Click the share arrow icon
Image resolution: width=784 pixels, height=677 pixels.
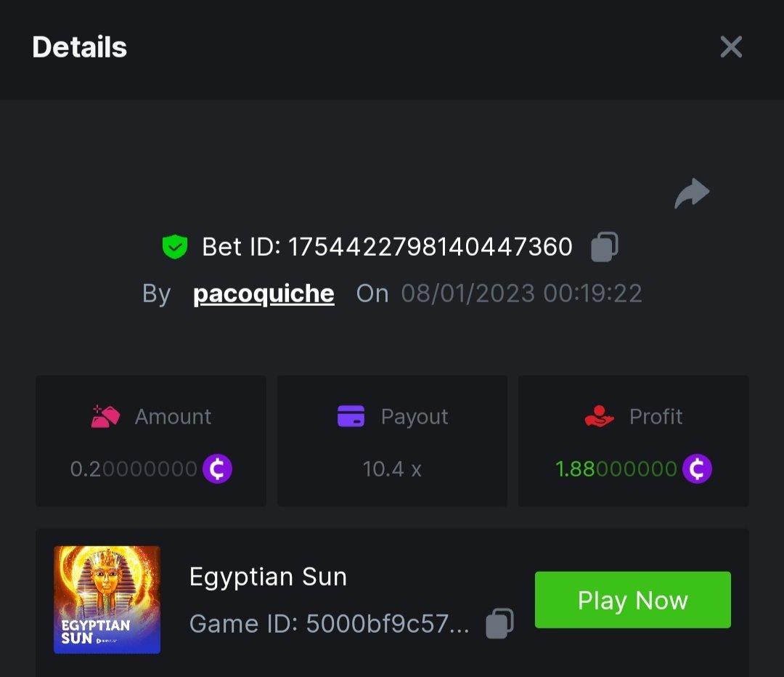point(692,194)
